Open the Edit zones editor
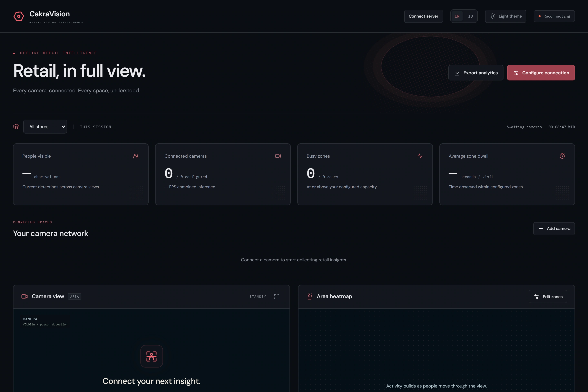Image resolution: width=588 pixels, height=392 pixels. click(548, 296)
